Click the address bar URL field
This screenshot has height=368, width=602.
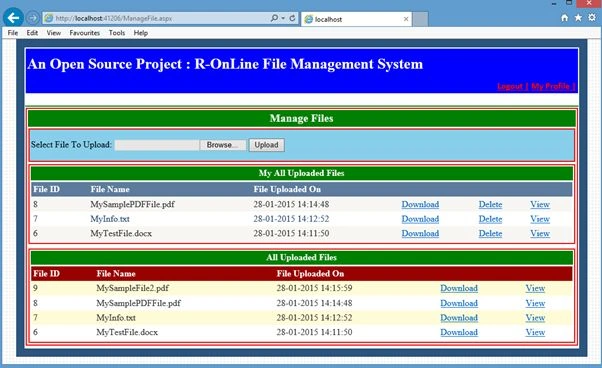click(x=155, y=18)
